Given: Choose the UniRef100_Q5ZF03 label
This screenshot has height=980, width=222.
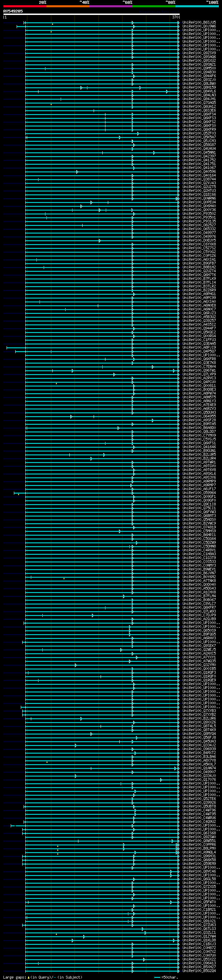Looking at the screenshot, I should pos(199,133).
